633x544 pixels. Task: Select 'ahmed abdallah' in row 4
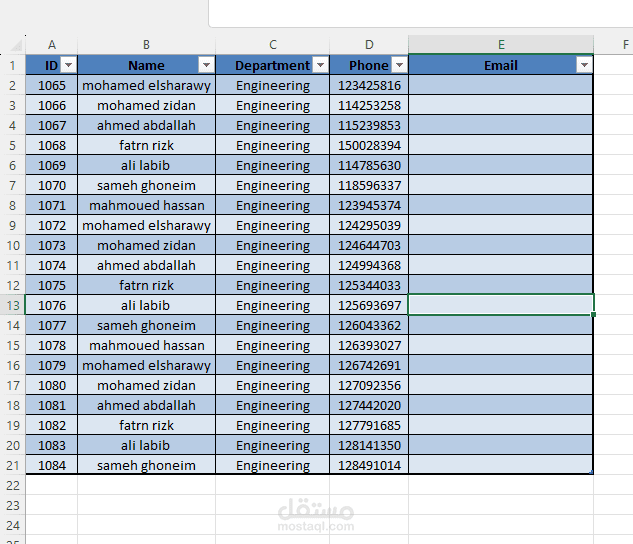click(x=147, y=125)
